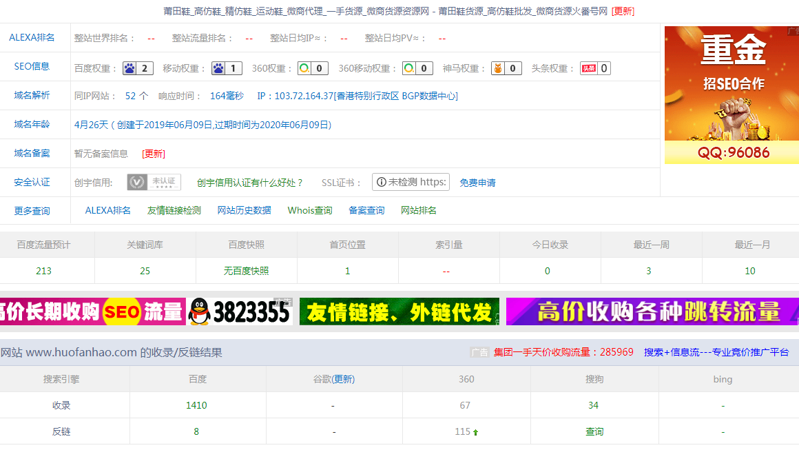Click the 更新 link after the page title

pos(623,11)
